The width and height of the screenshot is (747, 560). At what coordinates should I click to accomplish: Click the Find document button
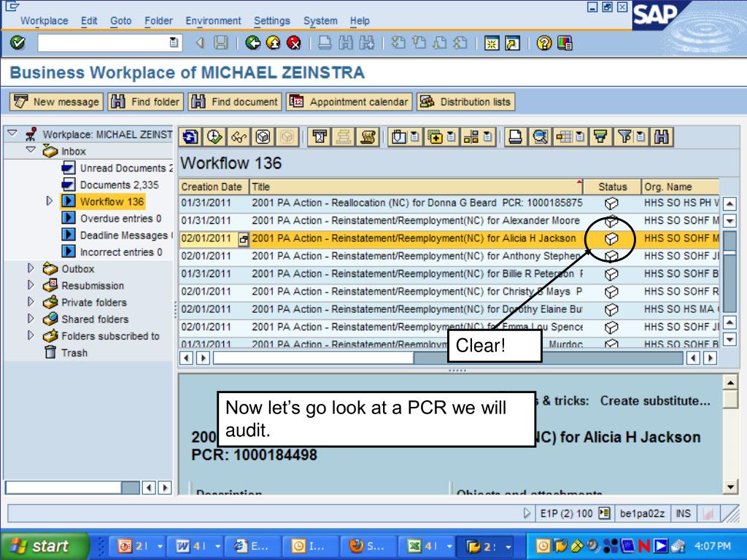click(235, 101)
